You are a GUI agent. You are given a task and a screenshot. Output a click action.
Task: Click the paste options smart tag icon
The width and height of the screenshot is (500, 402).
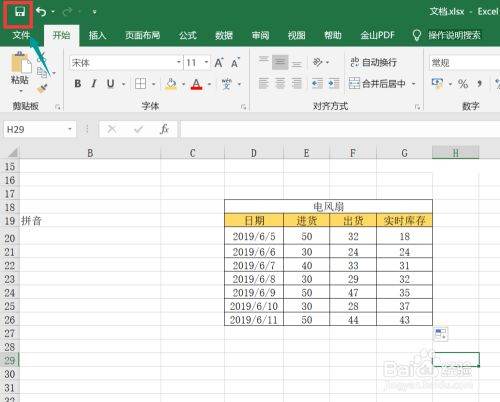441,334
